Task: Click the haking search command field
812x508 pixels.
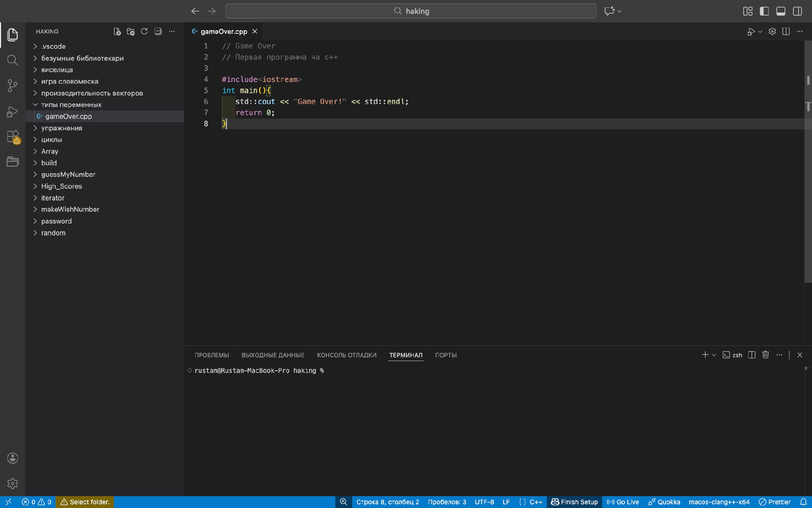Action: (x=411, y=11)
